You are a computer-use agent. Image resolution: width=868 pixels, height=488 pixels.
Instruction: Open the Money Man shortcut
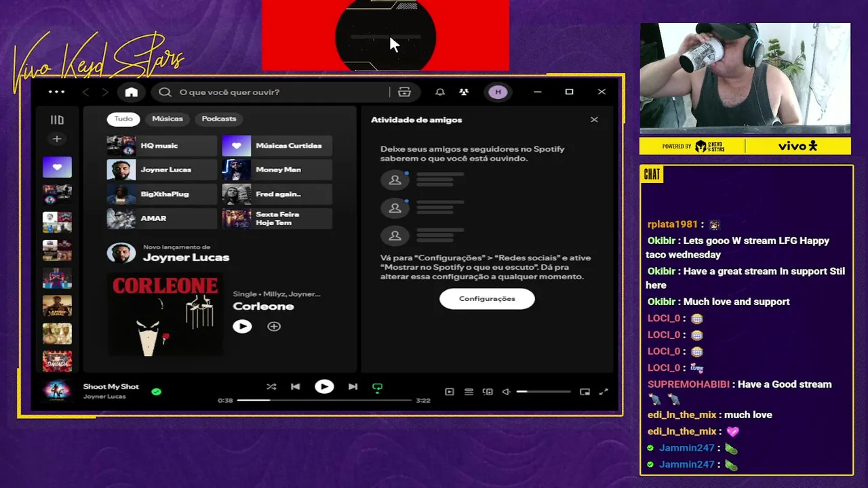click(277, 170)
